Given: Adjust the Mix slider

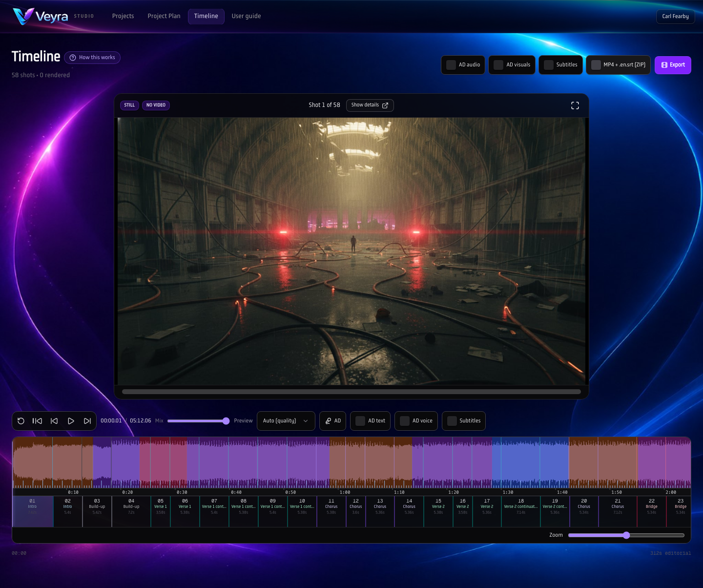Looking at the screenshot, I should (198, 421).
